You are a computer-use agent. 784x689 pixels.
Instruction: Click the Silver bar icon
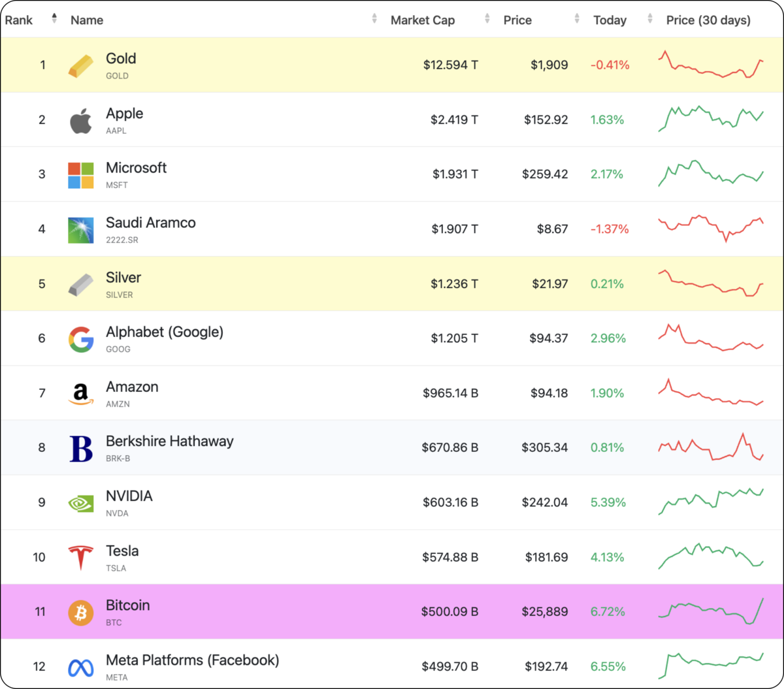click(81, 285)
